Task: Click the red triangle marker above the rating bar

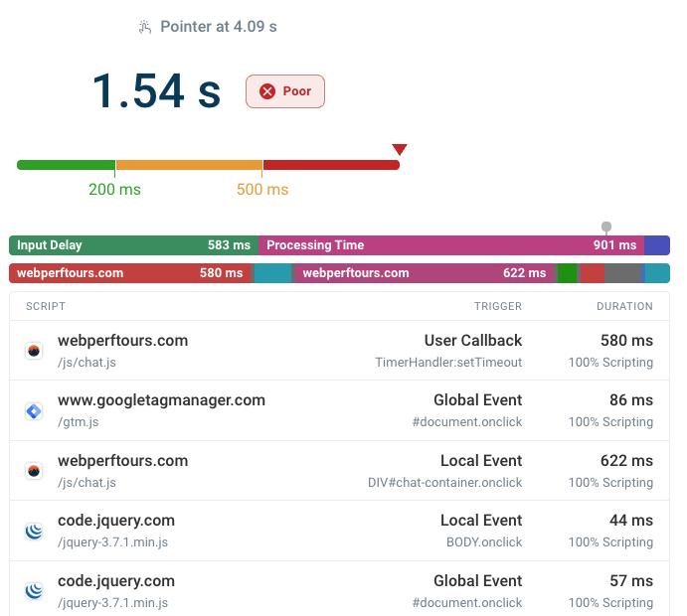Action: click(400, 149)
